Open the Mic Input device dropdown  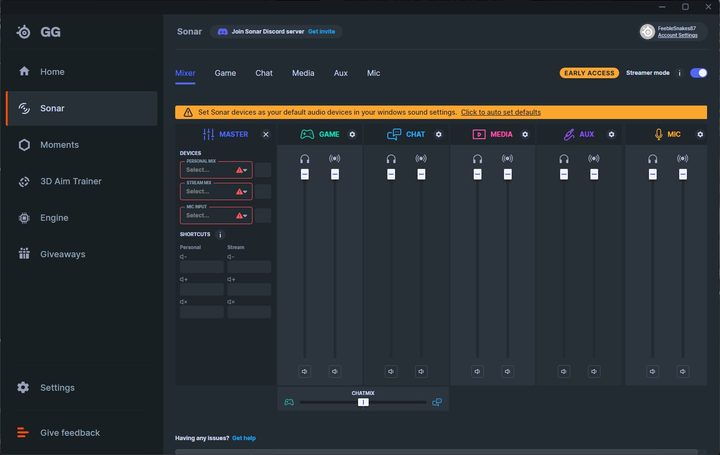pos(216,215)
